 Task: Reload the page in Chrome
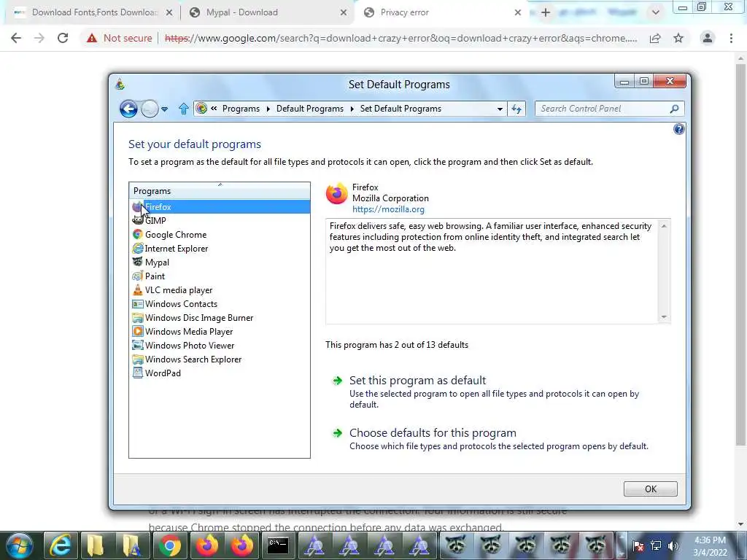(x=63, y=38)
